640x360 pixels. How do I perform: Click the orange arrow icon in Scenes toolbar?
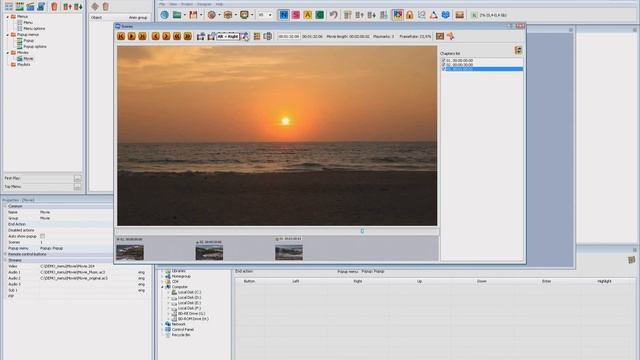point(451,36)
